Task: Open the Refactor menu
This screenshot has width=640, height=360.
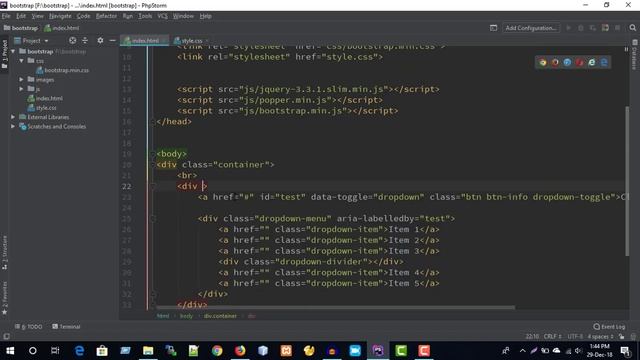Action: tap(106, 16)
